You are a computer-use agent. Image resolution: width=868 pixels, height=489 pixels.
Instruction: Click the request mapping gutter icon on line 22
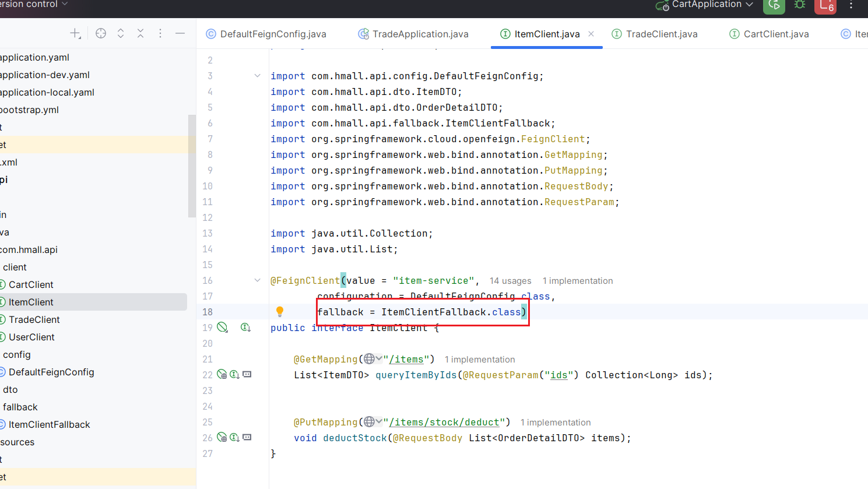tap(247, 374)
